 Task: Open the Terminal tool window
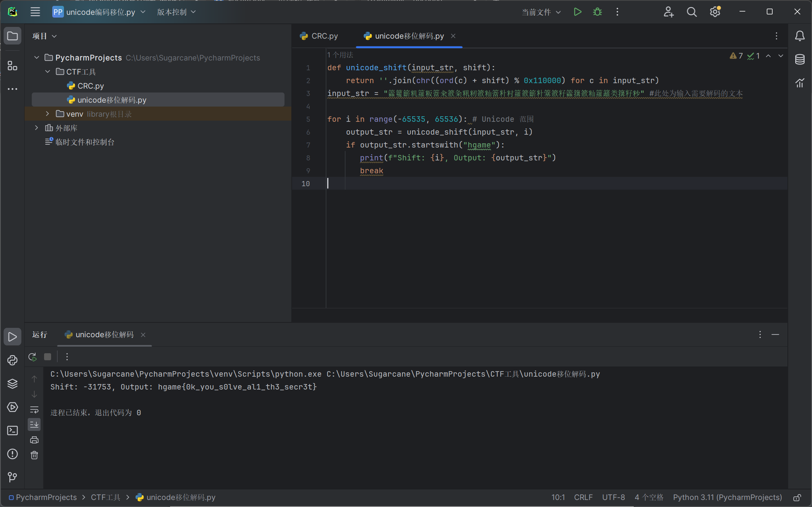[12, 431]
